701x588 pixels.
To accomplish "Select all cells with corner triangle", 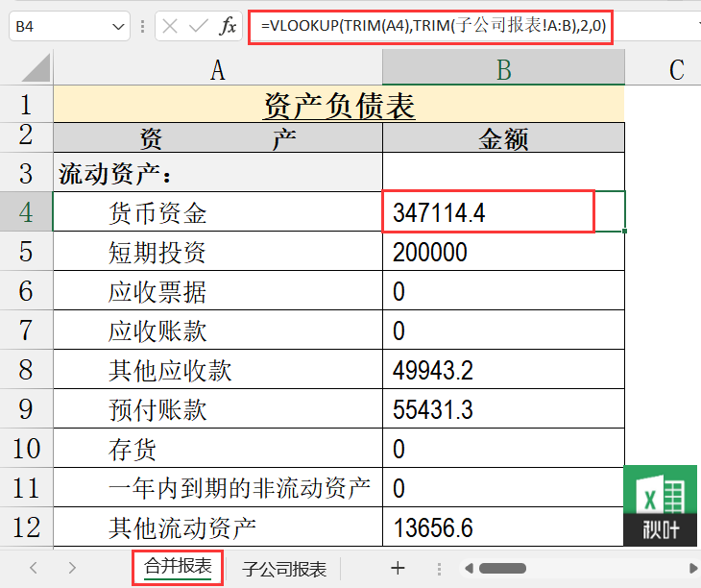I will coord(36,67).
